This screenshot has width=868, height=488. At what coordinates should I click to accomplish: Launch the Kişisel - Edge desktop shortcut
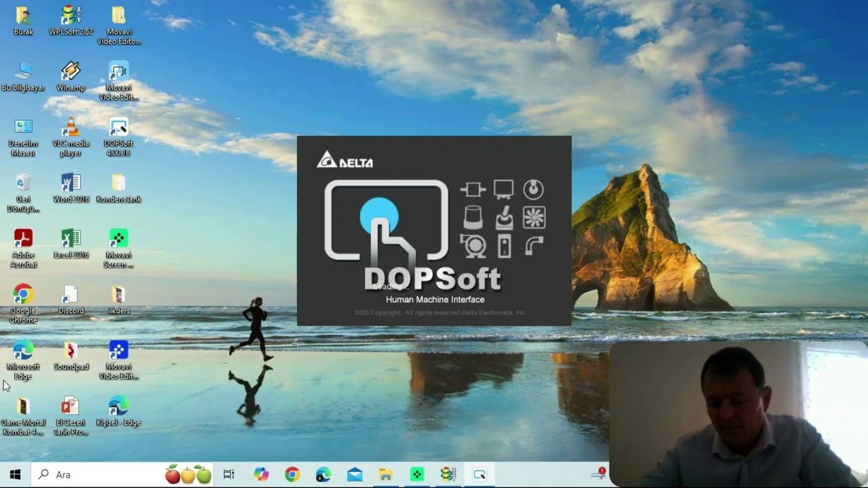click(x=119, y=411)
